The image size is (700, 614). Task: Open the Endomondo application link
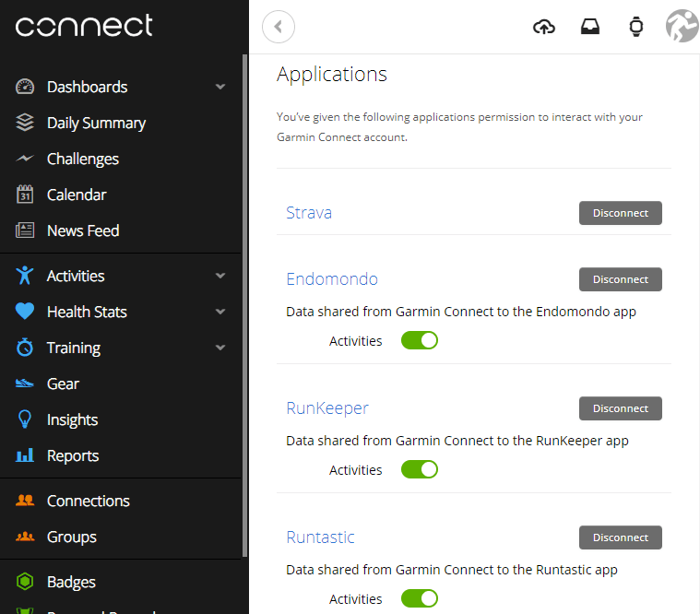(x=332, y=279)
